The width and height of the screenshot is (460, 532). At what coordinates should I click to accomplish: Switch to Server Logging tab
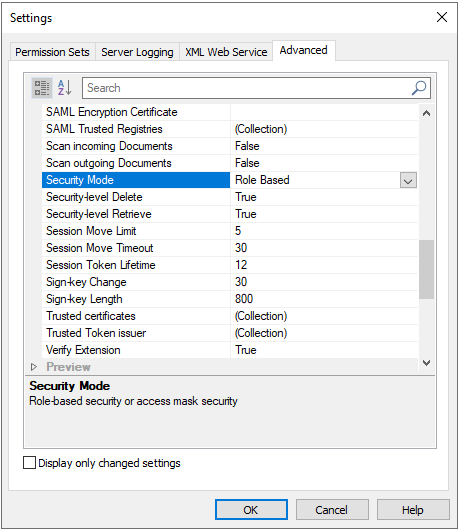coord(137,52)
